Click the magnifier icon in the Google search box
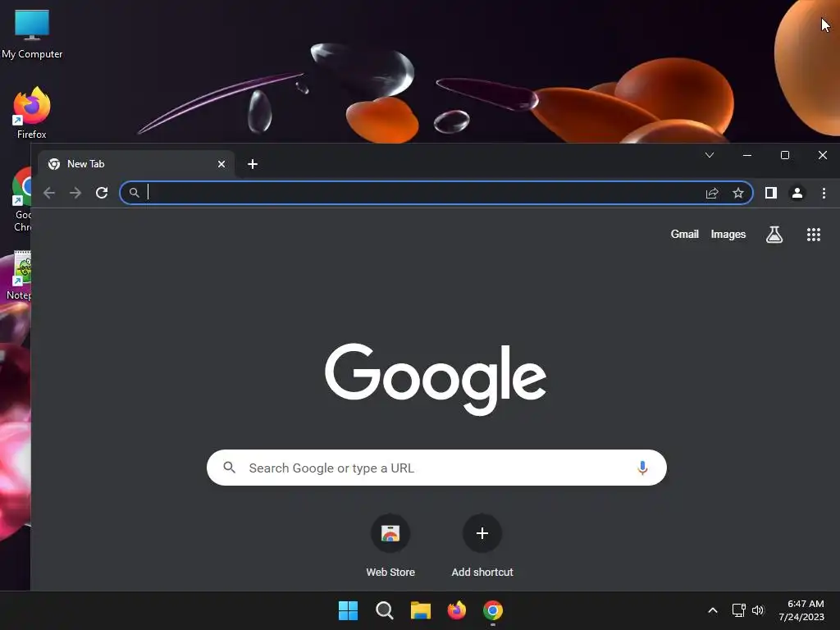The width and height of the screenshot is (840, 630). pos(230,468)
